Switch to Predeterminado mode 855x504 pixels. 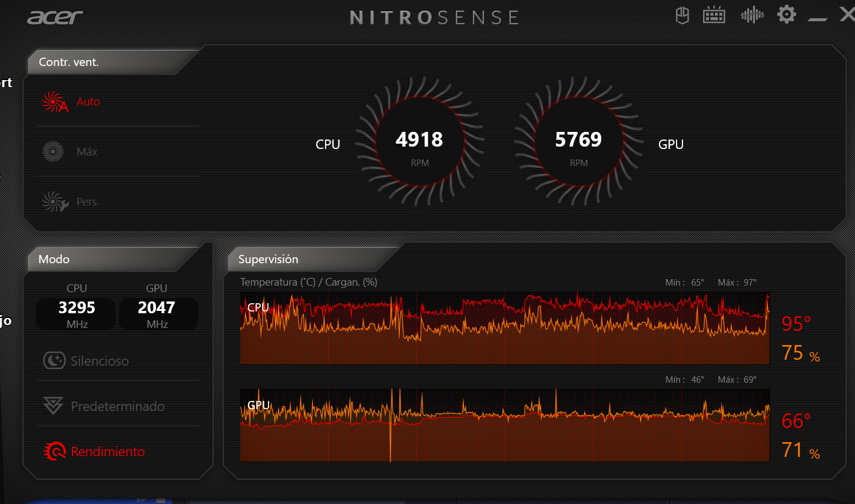tap(118, 406)
